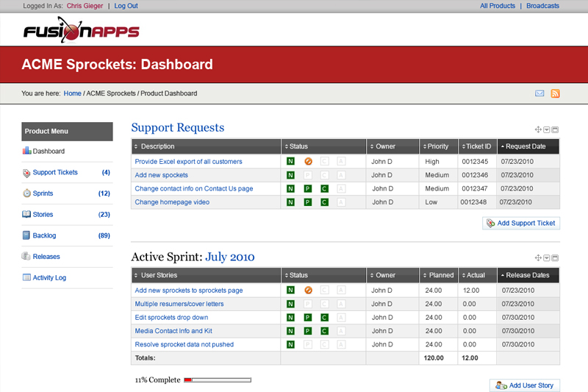Sort Support Requests by Request Date column
Viewport: 588px width, 392px height.
tap(528, 146)
